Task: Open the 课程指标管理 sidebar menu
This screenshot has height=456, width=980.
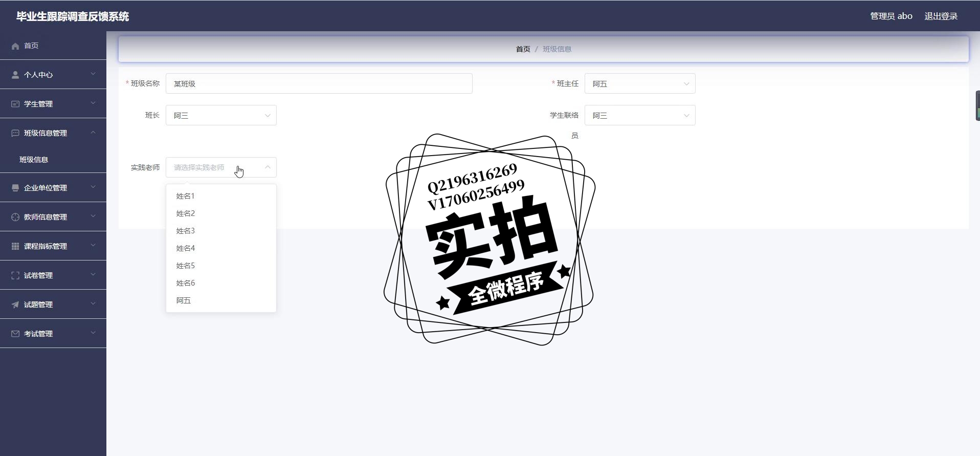Action: 53,246
